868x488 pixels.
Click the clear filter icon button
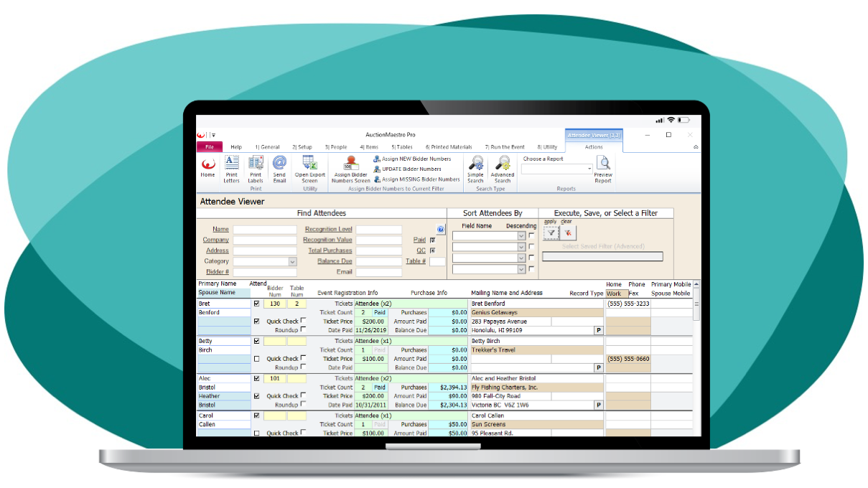pos(568,233)
